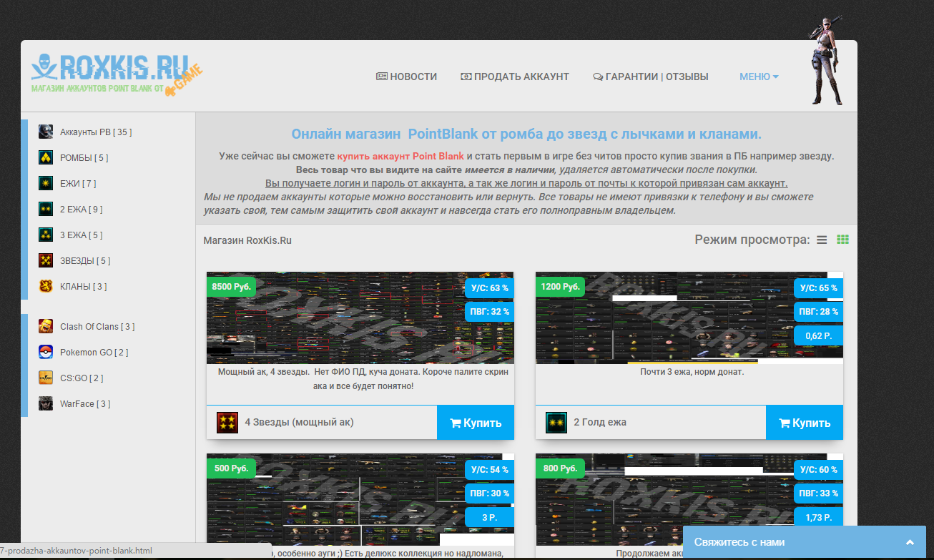Click the Аккаунты PB [ 35 ] link
This screenshot has height=560, width=934.
tap(96, 132)
